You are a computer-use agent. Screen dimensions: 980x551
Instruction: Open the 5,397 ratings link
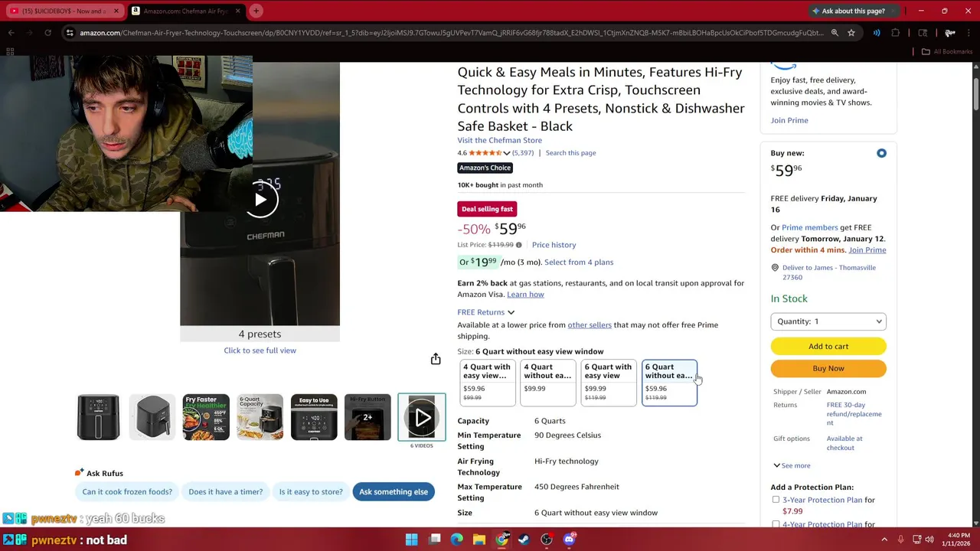(523, 153)
